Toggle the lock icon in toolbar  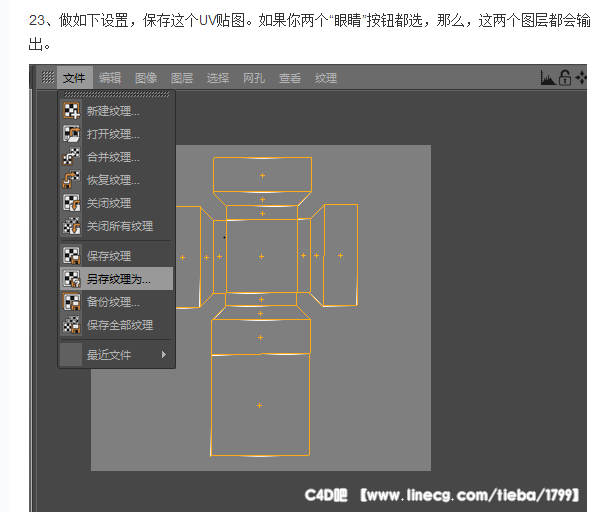tap(565, 78)
